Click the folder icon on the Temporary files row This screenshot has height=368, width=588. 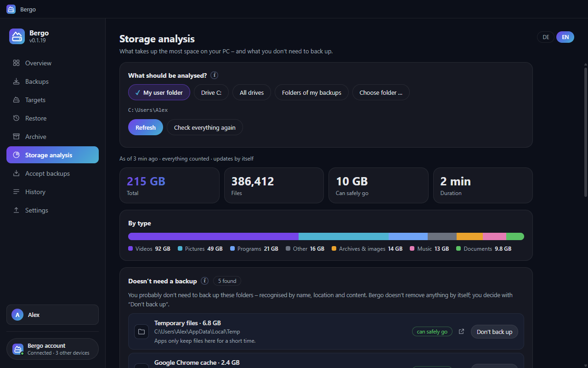[141, 332]
